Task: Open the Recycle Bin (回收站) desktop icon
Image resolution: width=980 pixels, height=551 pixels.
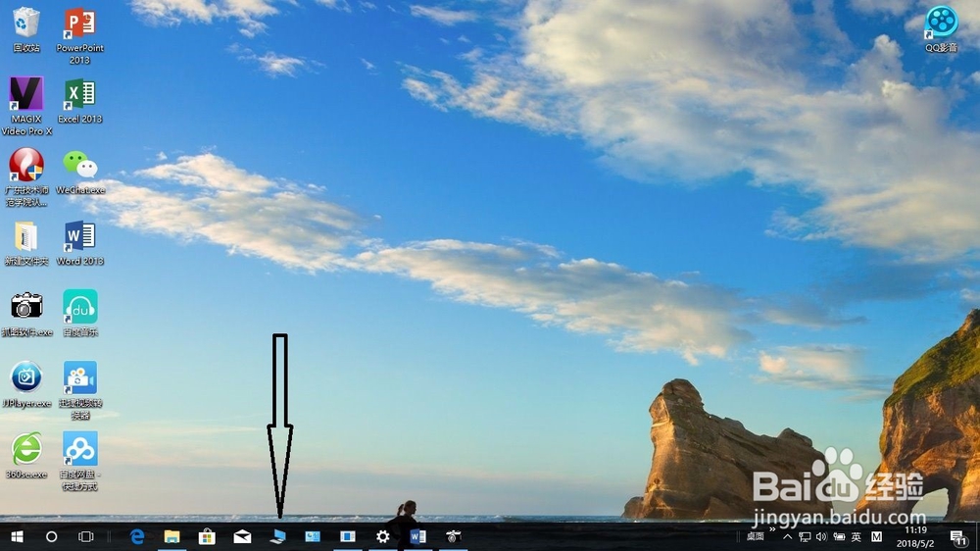Action: pyautogui.click(x=26, y=29)
